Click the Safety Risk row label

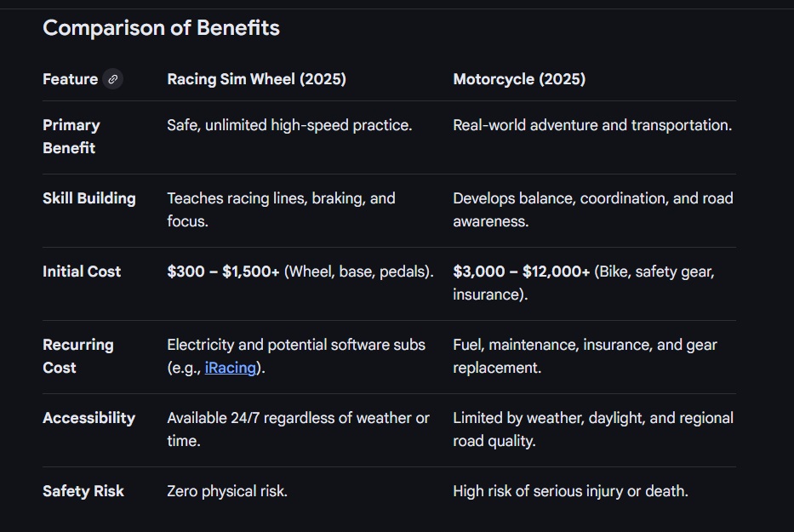[83, 491]
